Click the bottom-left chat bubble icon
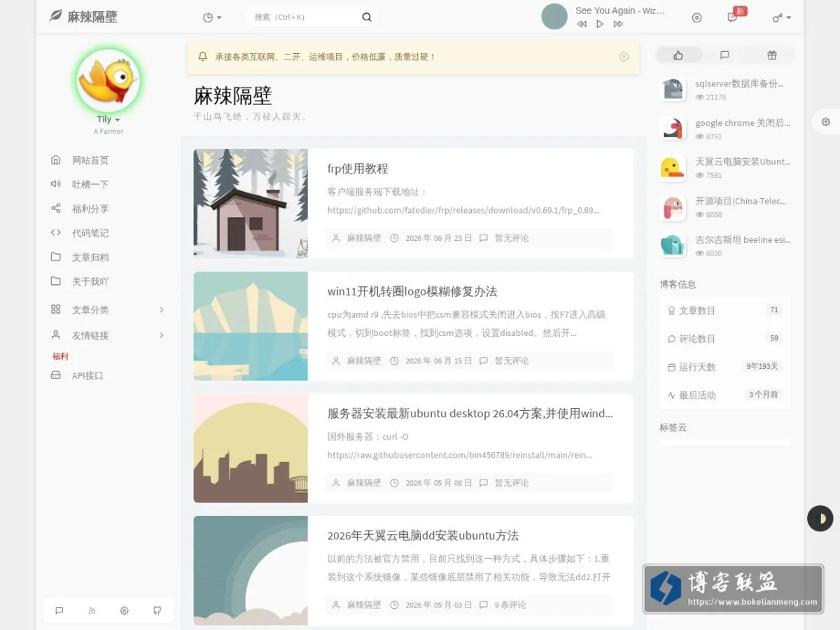 pos(59,610)
